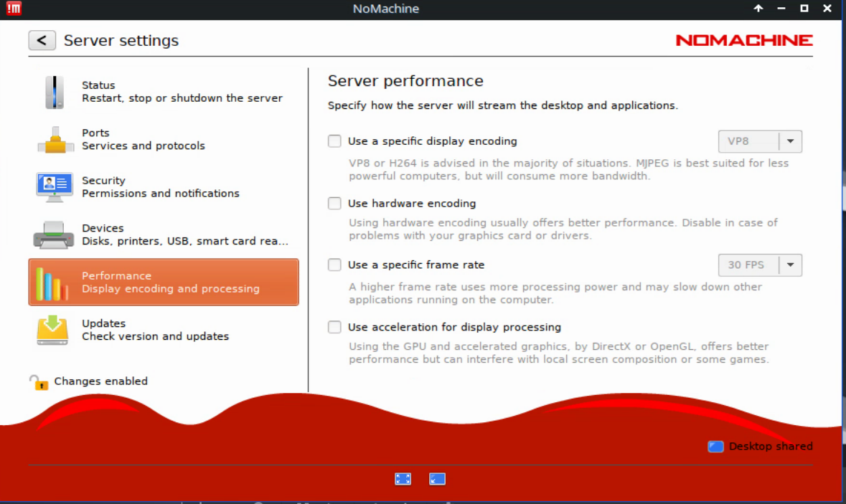
Task: Click the Changes enabled label
Action: 101,381
